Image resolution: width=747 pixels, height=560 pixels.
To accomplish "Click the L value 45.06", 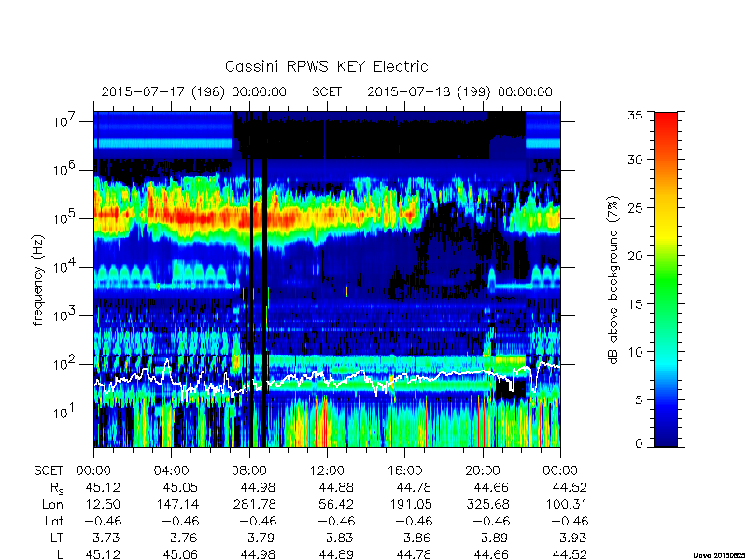I will (180, 554).
